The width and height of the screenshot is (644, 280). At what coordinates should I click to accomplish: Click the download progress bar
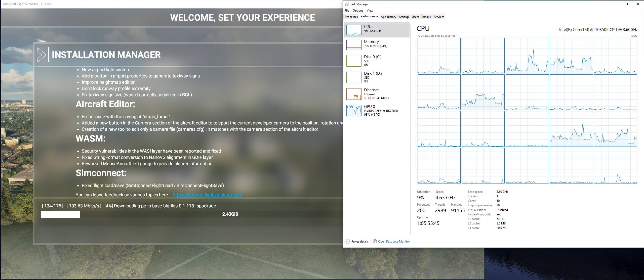tap(61, 214)
